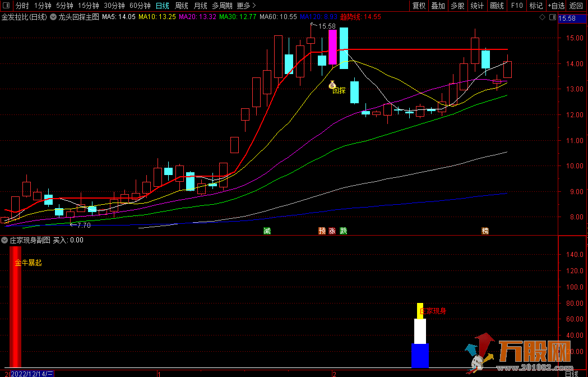The image size is (588, 377).
Task: Select the 日线 daily period
Action: click(163, 6)
